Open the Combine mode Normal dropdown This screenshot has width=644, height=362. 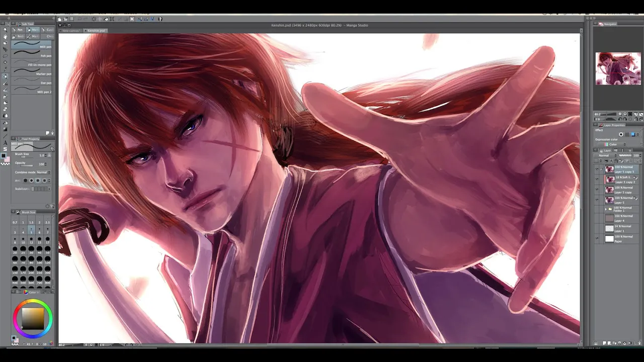tap(44, 172)
